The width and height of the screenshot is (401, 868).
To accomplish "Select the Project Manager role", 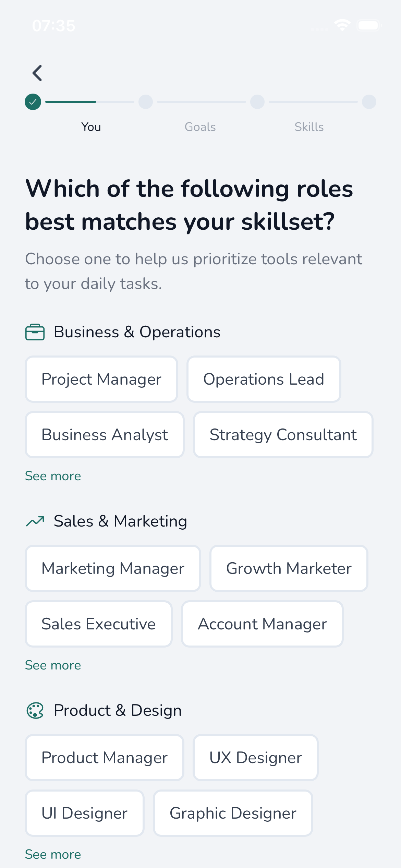I will click(x=101, y=379).
